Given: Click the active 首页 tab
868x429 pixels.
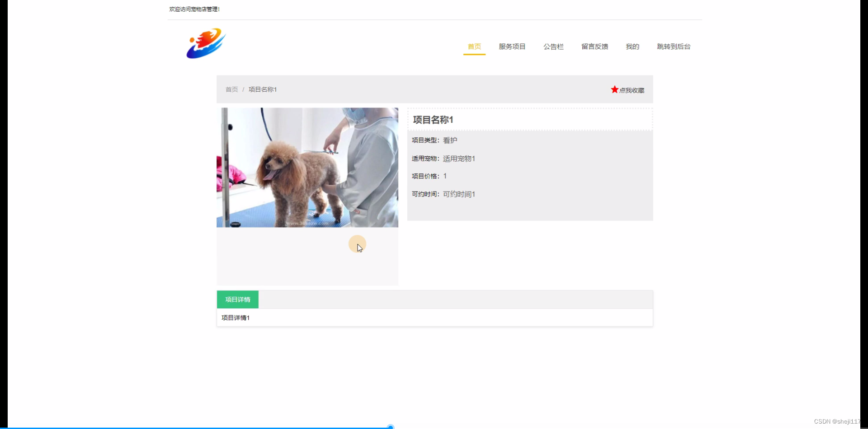Looking at the screenshot, I should (x=474, y=47).
